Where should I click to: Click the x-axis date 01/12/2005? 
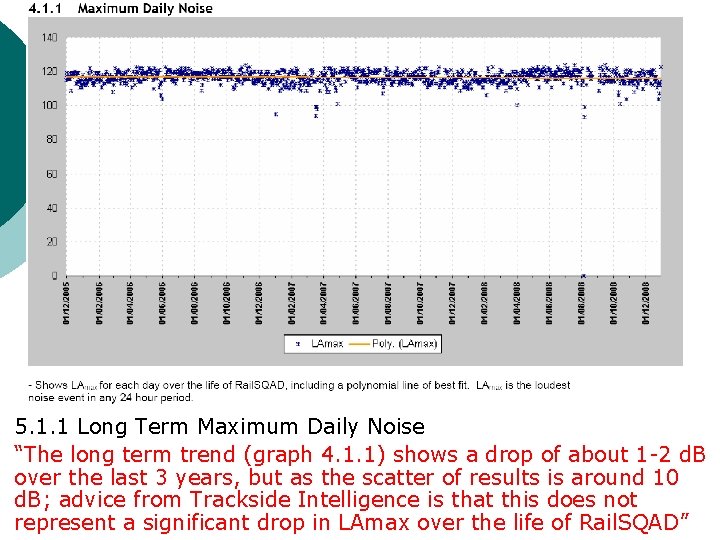tap(67, 303)
